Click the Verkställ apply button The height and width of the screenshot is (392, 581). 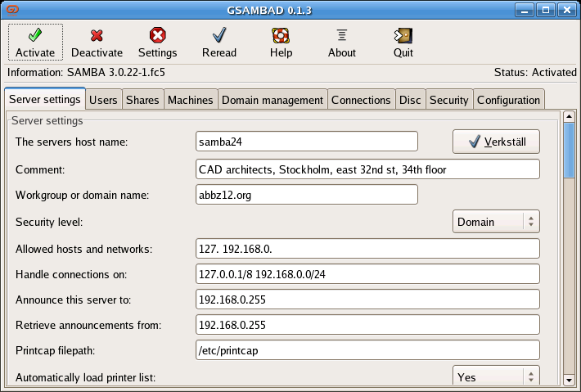pyautogui.click(x=496, y=142)
